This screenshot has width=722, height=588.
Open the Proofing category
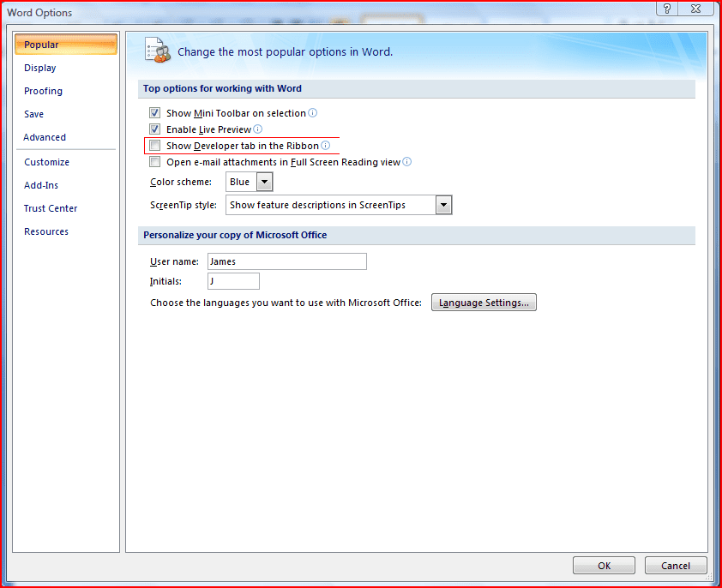(43, 91)
